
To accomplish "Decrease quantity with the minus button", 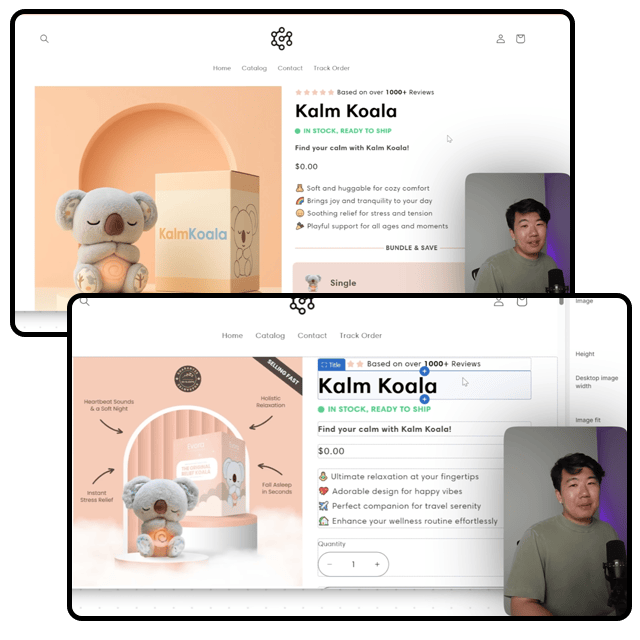I will [x=330, y=564].
